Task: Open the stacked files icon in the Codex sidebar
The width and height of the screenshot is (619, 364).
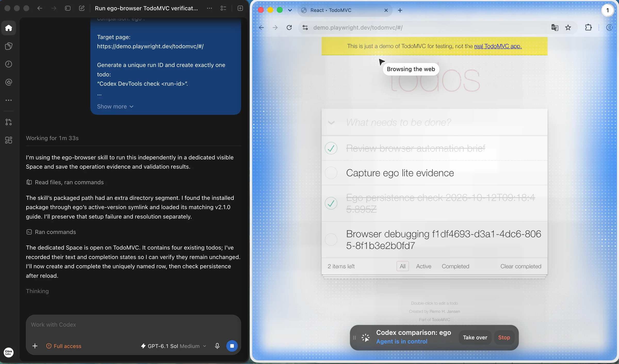Action: (9, 46)
